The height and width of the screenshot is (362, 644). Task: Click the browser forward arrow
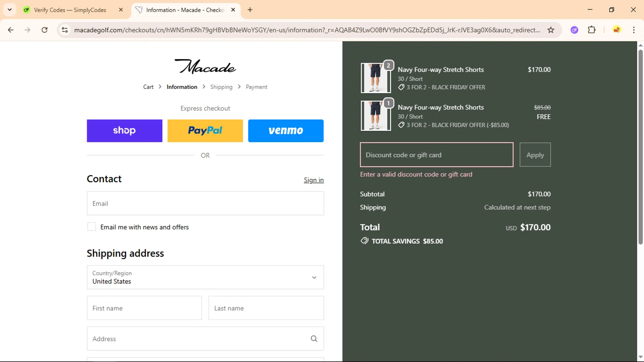coord(27,30)
